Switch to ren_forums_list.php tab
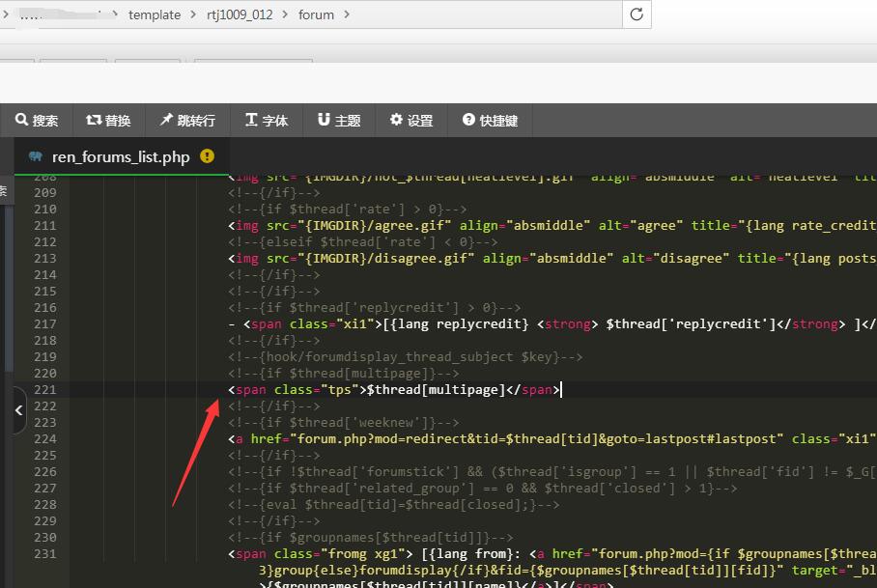 (x=120, y=157)
